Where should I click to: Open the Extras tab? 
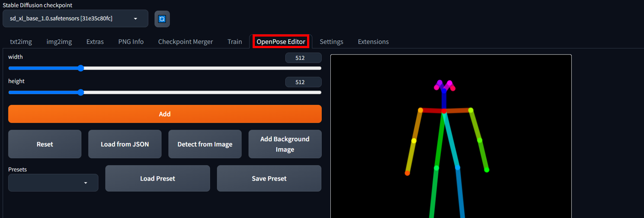[x=95, y=41]
